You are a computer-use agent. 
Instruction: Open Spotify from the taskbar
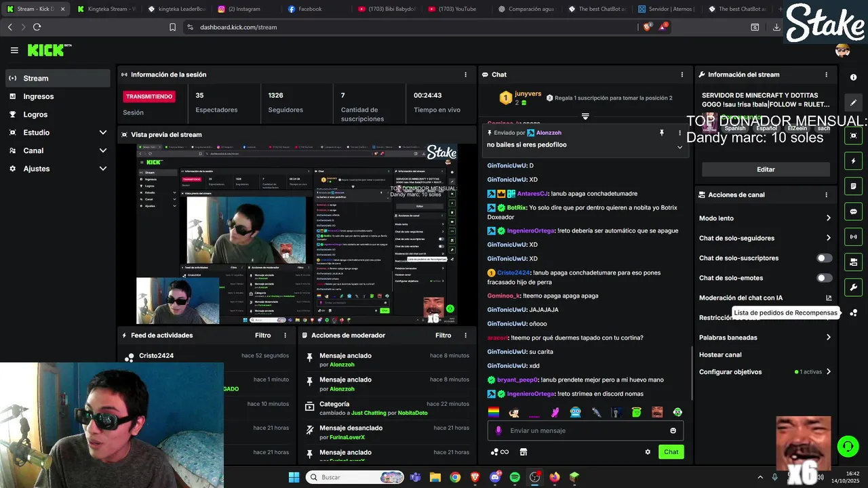[x=515, y=477]
